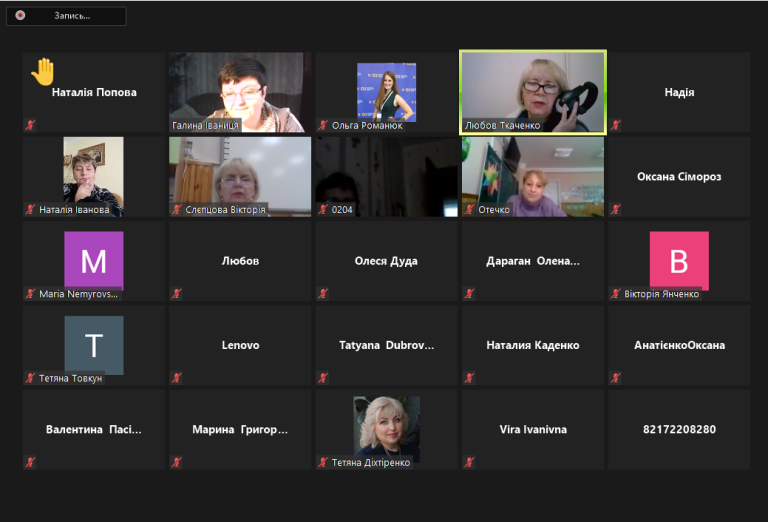Click the name Марина Григор...

pyautogui.click(x=240, y=429)
